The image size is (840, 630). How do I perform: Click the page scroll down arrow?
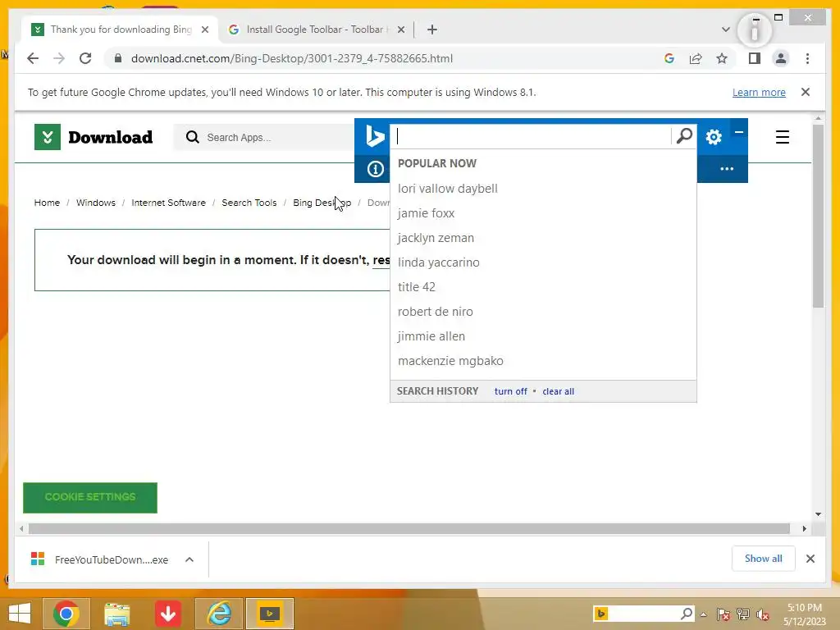click(x=818, y=514)
